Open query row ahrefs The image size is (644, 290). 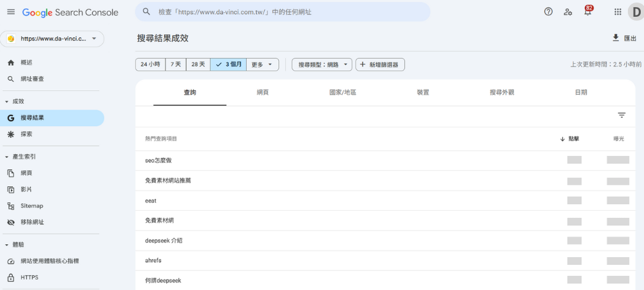point(385,260)
